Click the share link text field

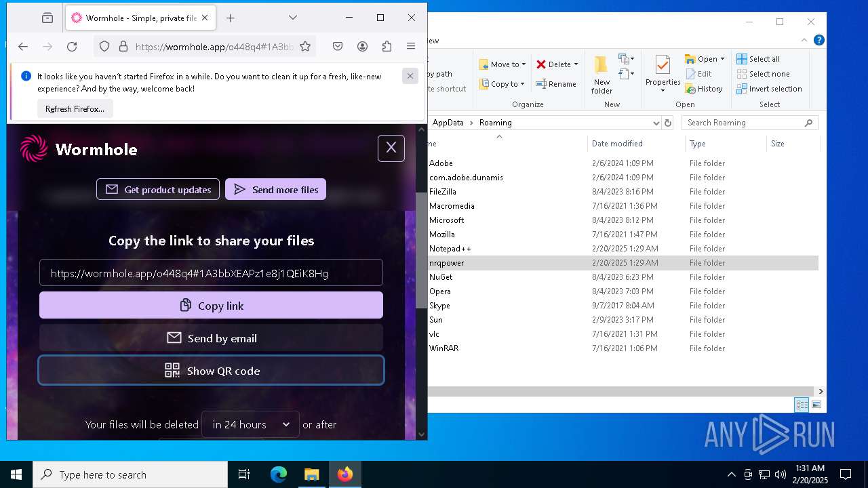tap(211, 273)
